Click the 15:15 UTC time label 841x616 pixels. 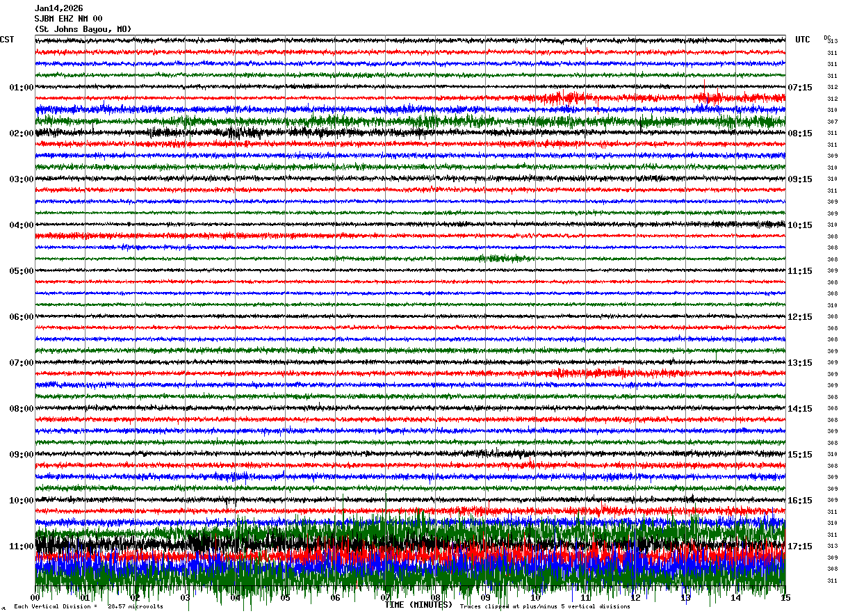pyautogui.click(x=800, y=455)
